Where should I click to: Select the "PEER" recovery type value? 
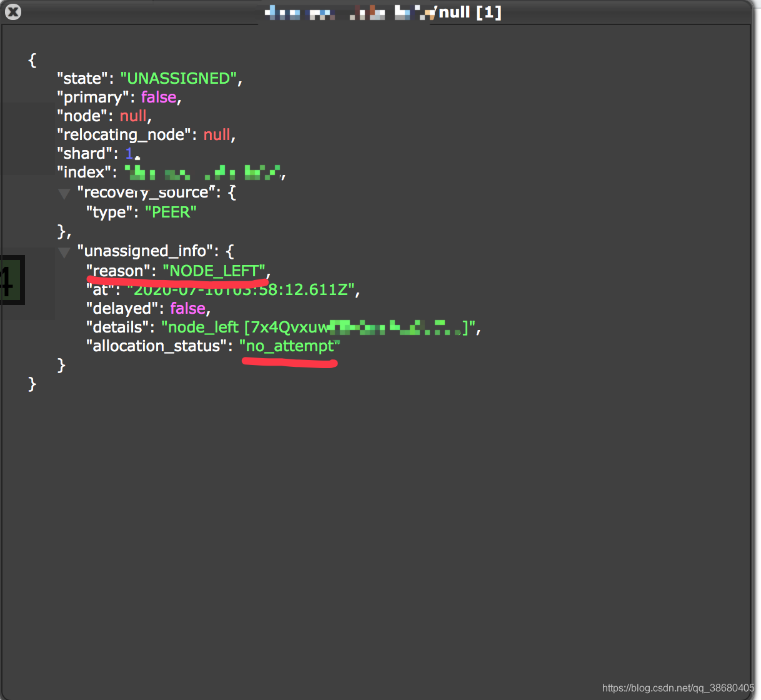(171, 212)
